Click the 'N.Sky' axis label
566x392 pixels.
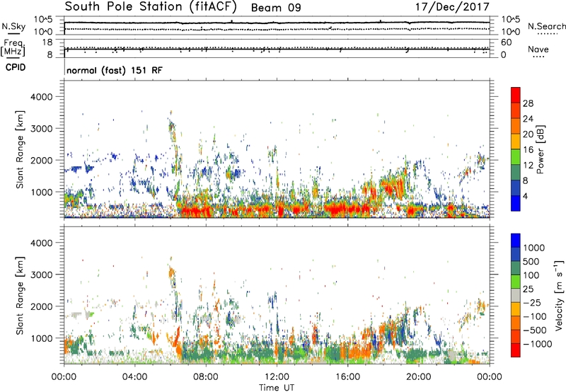(13, 26)
